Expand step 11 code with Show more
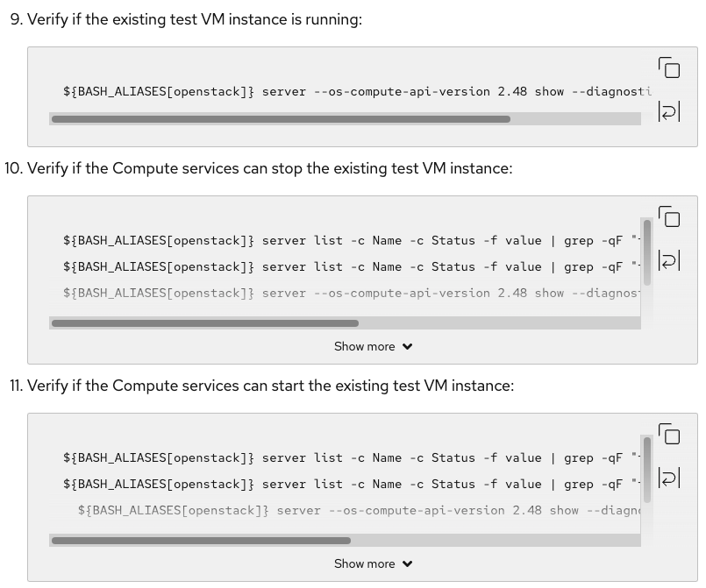Viewport: 706px width, 588px height. pos(373,563)
